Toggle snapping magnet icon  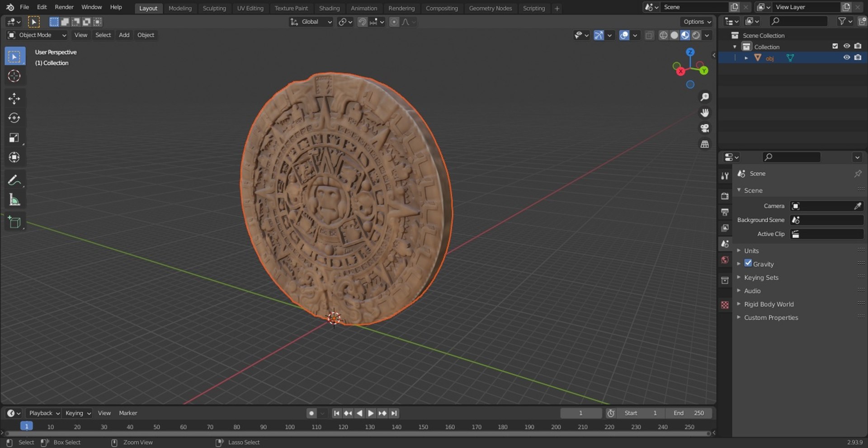362,22
